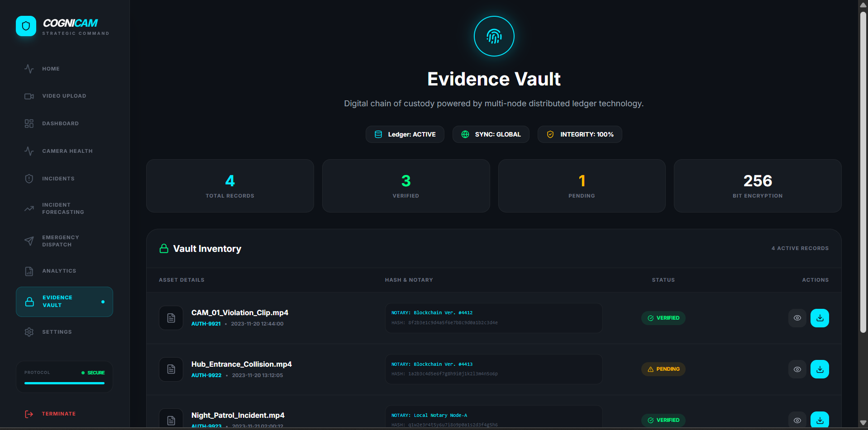Viewport: 868px width, 430px height.
Task: Click the Ledger database icon
Action: click(x=378, y=134)
